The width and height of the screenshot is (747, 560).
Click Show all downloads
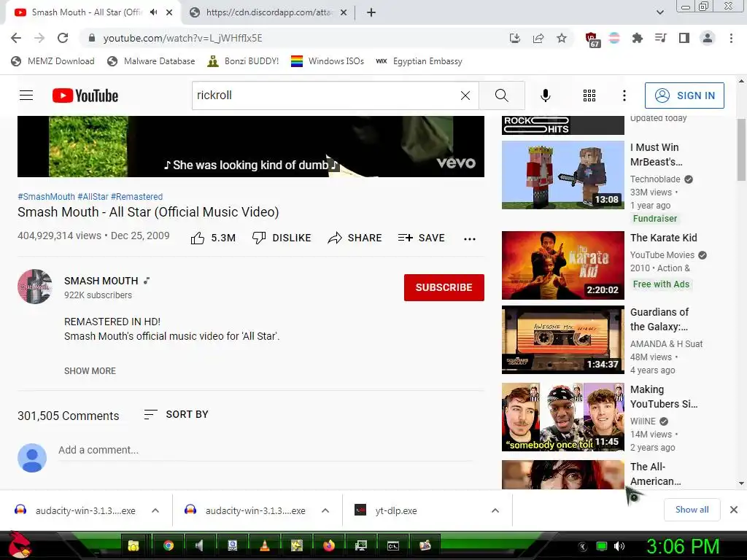(x=692, y=510)
